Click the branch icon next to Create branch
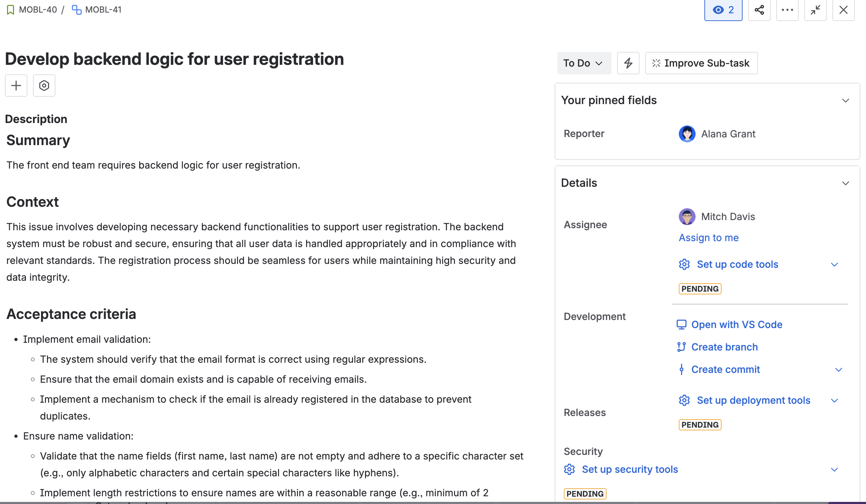Viewport: 866px width, 504px height. [681, 347]
